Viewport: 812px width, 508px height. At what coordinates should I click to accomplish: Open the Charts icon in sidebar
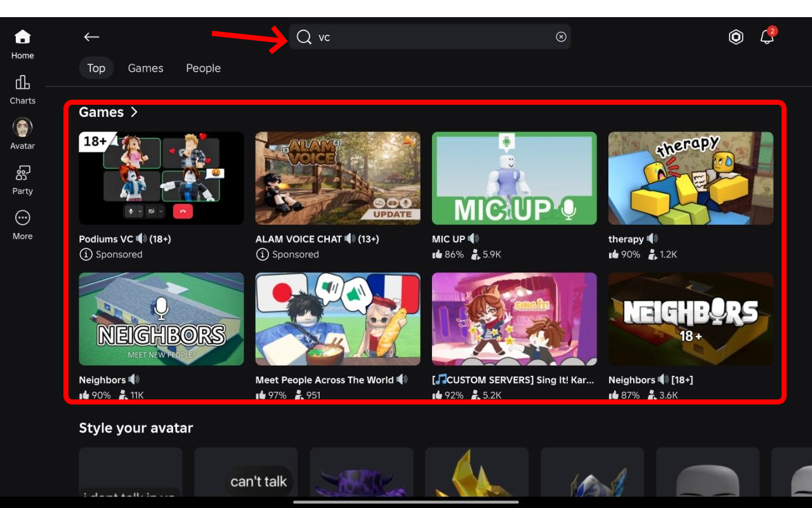22,83
